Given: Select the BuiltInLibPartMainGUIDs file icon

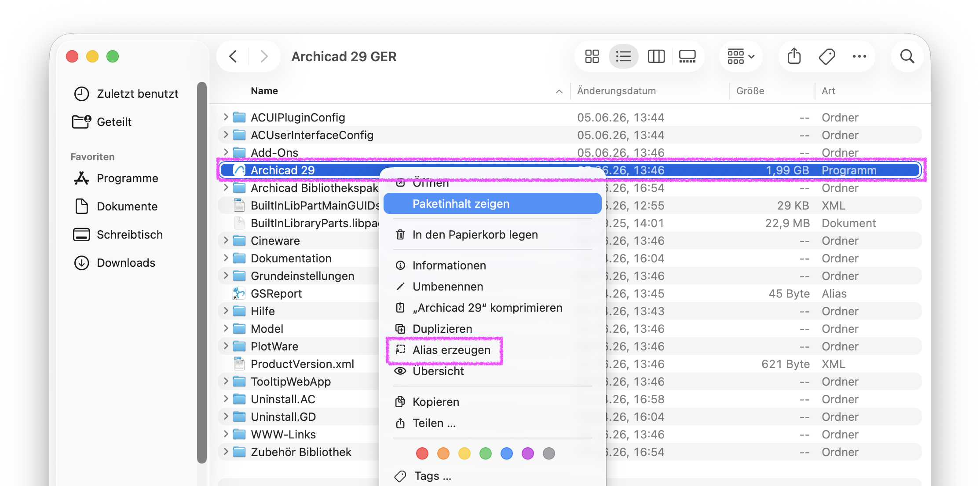Looking at the screenshot, I should tap(239, 205).
